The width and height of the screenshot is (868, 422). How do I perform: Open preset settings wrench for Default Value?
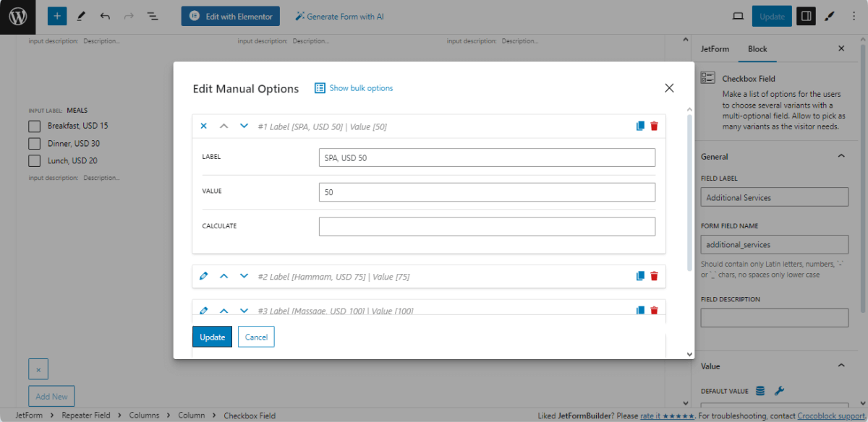(x=779, y=390)
